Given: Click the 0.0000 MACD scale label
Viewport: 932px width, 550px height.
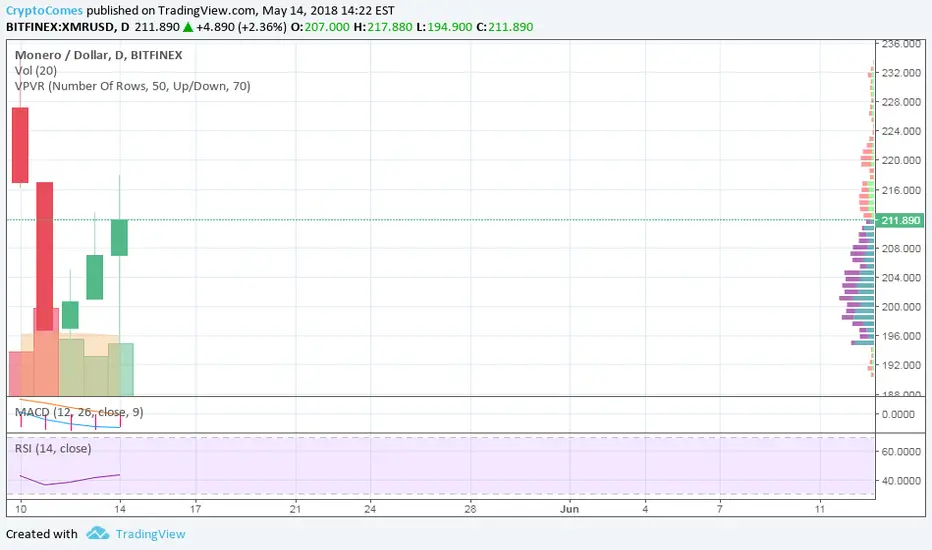Looking at the screenshot, I should (899, 414).
